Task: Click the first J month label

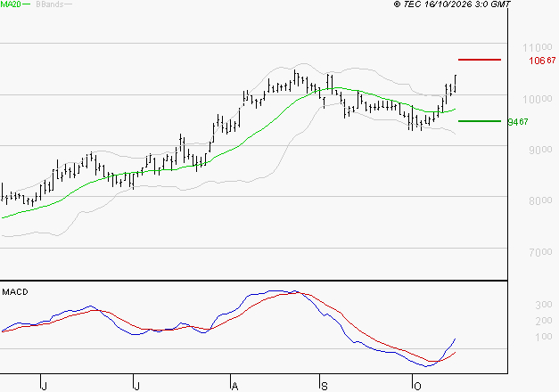Action: [45, 387]
